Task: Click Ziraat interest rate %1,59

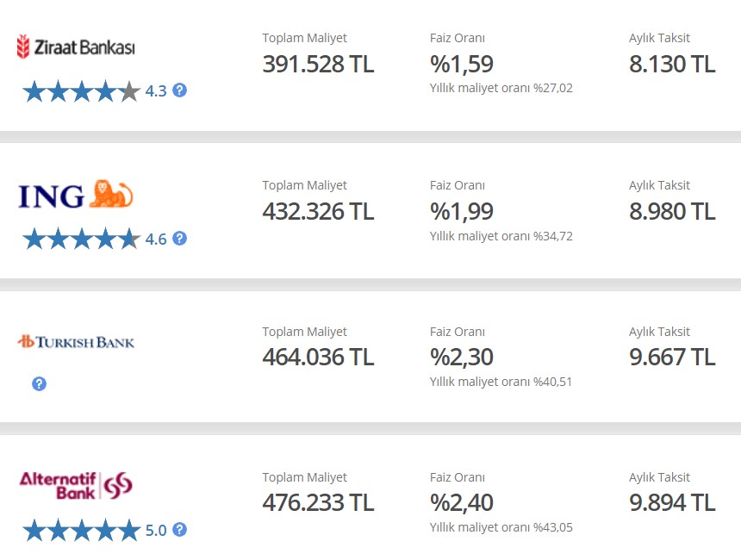Action: coord(462,65)
